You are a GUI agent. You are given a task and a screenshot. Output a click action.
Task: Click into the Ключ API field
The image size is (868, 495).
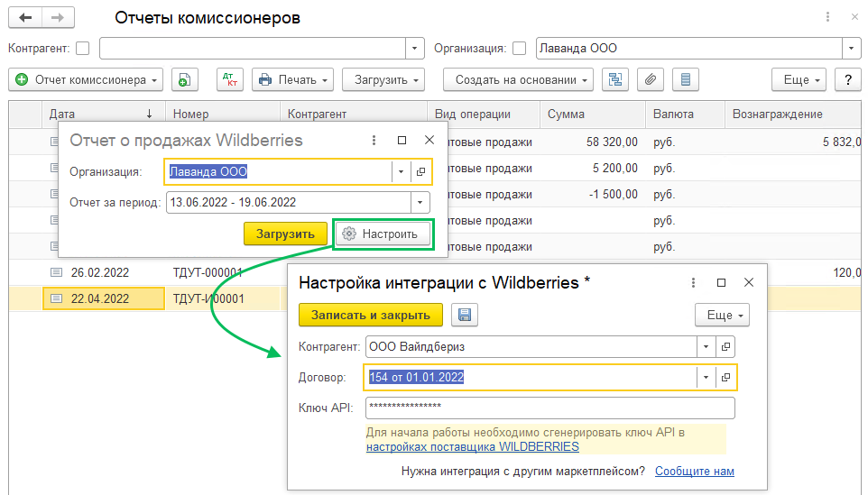(550, 408)
